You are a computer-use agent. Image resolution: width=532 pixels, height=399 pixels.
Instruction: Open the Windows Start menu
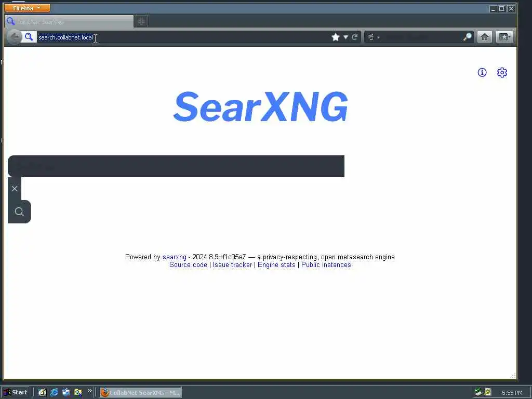click(x=15, y=392)
